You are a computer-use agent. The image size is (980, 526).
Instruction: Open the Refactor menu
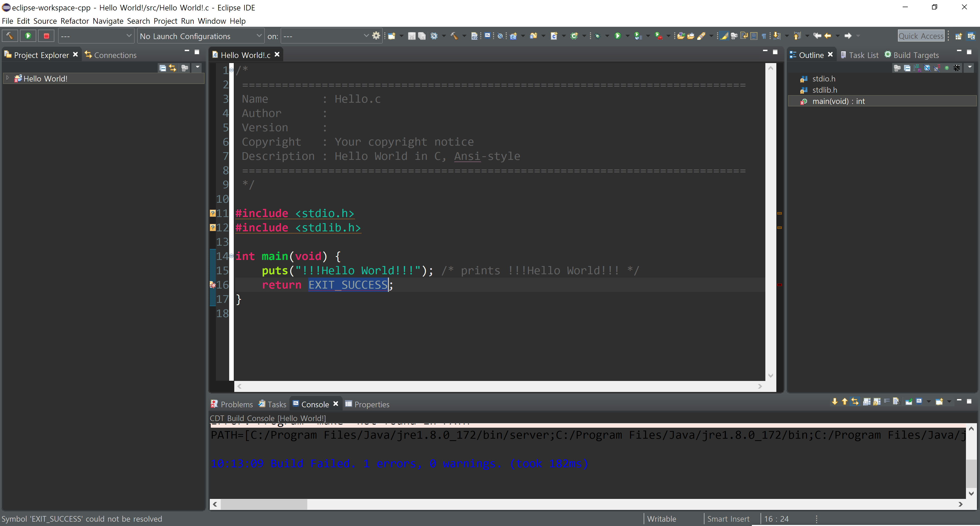75,21
